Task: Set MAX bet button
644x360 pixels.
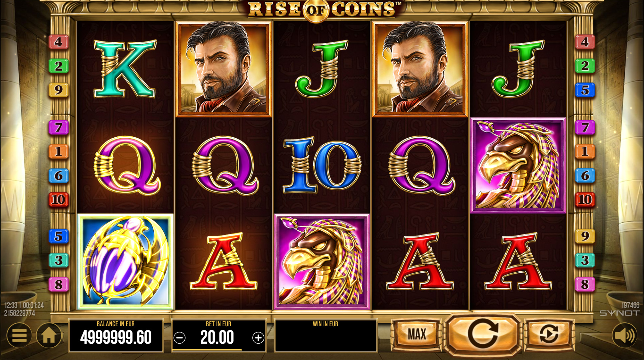Action: point(417,334)
